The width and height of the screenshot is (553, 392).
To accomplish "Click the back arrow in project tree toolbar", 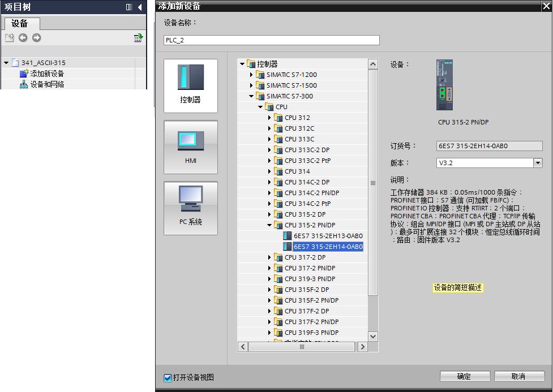I will [23, 38].
